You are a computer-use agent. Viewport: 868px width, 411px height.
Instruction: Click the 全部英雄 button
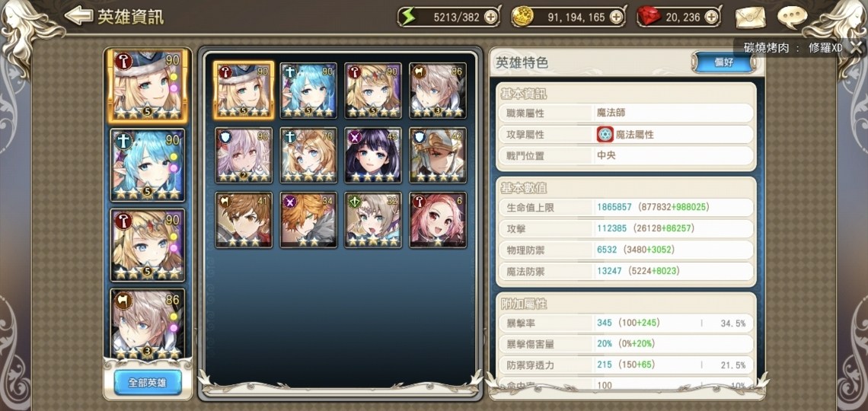pyautogui.click(x=147, y=382)
